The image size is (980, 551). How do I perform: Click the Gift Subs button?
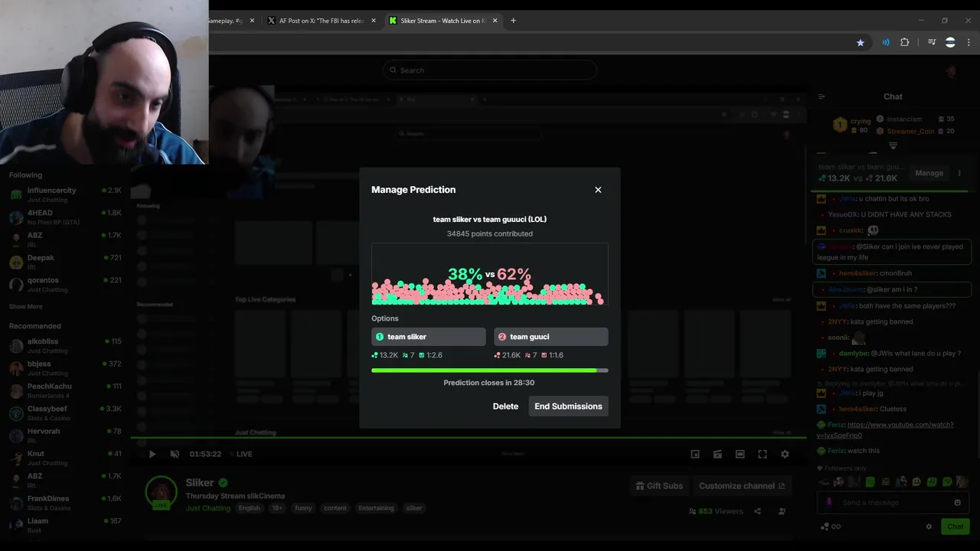click(x=659, y=486)
